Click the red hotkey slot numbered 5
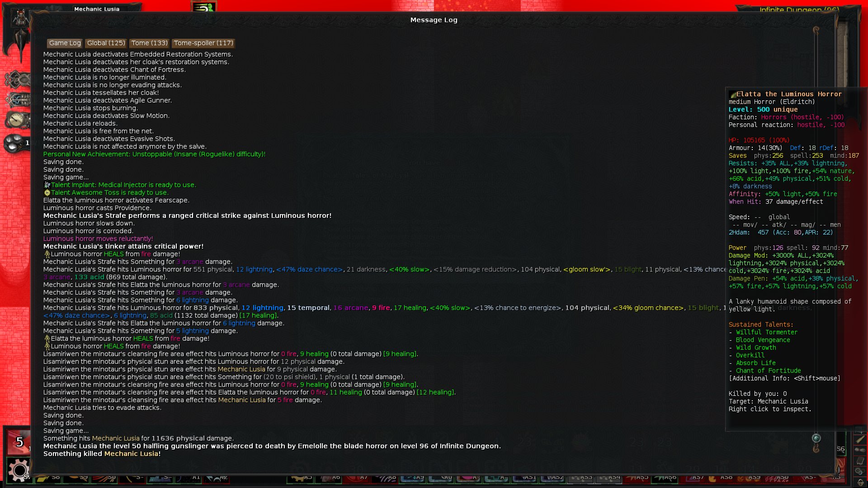 [x=19, y=442]
